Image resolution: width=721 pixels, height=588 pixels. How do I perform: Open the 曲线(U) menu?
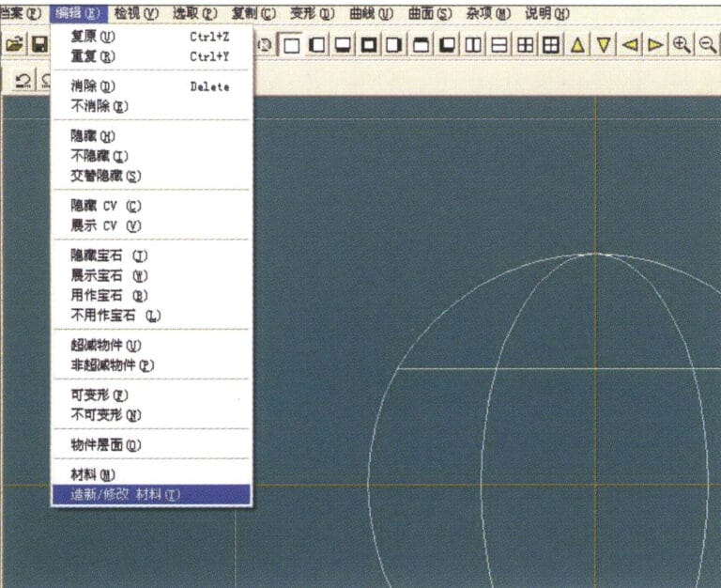coord(372,13)
